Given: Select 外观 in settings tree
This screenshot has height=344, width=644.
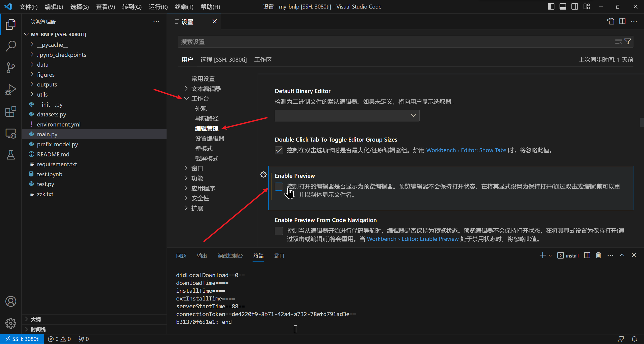Looking at the screenshot, I should click(x=201, y=109).
